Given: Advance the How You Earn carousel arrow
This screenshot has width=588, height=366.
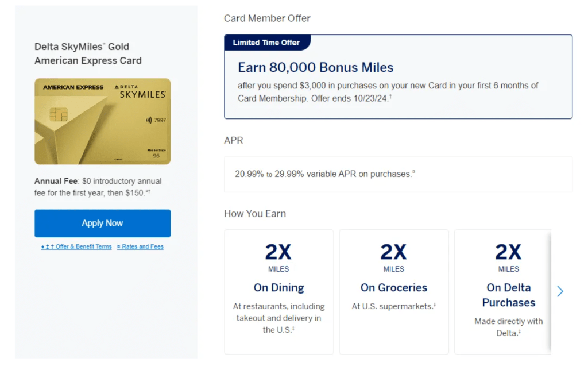Looking at the screenshot, I should point(560,291).
